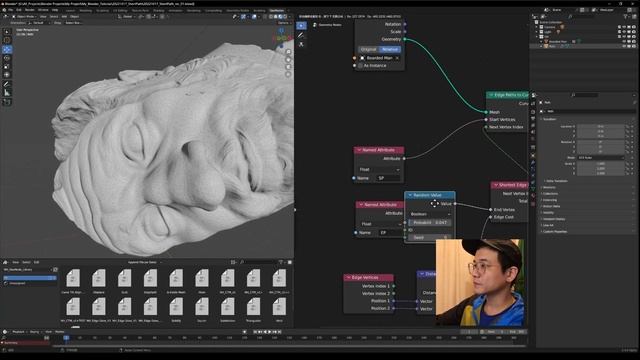Viewport: 640px width, 360px height.
Task: Open the Help menu
Action: [55, 10]
